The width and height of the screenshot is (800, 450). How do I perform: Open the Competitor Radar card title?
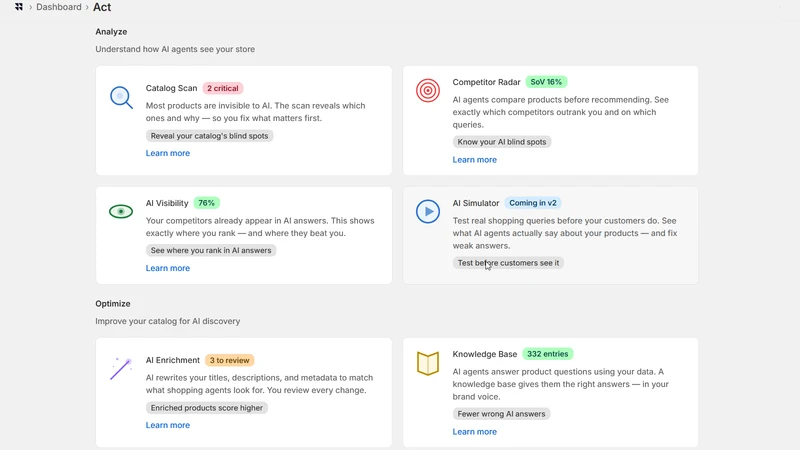(x=486, y=82)
